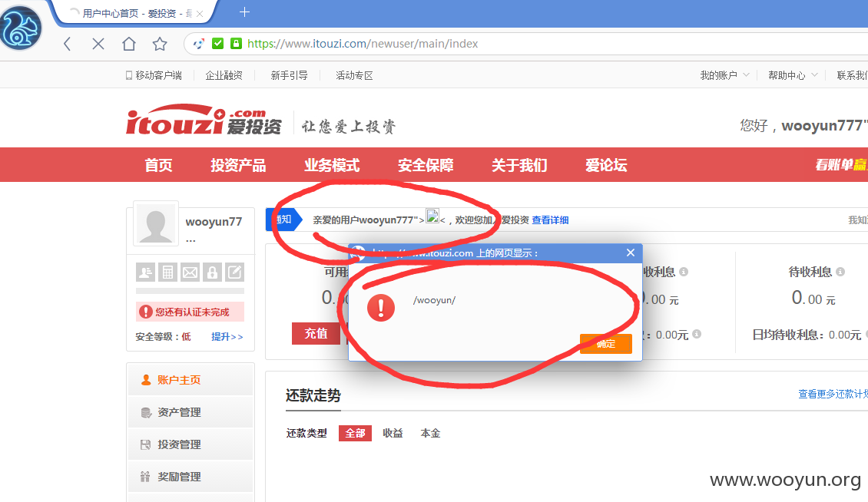This screenshot has width=868, height=502.
Task: Open 安全保障 in the navigation bar
Action: tap(426, 165)
